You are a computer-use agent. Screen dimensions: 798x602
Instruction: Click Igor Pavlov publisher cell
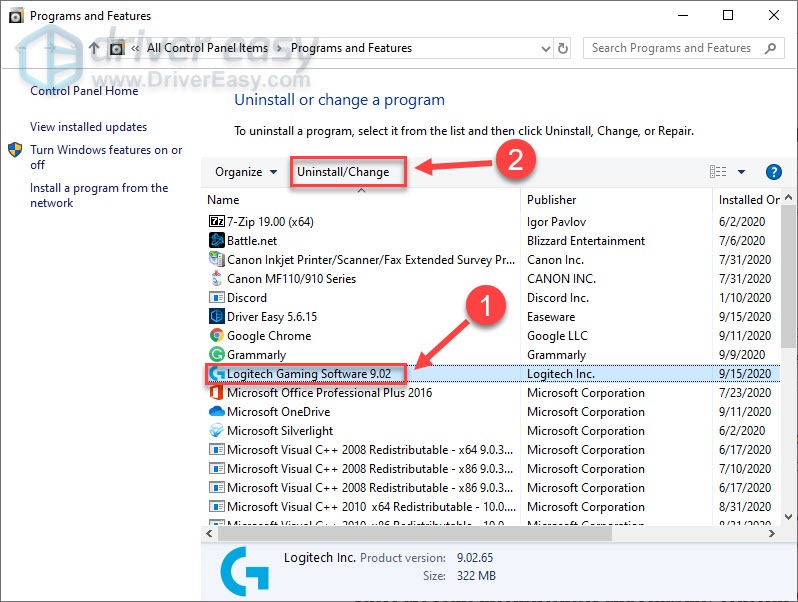coord(556,221)
